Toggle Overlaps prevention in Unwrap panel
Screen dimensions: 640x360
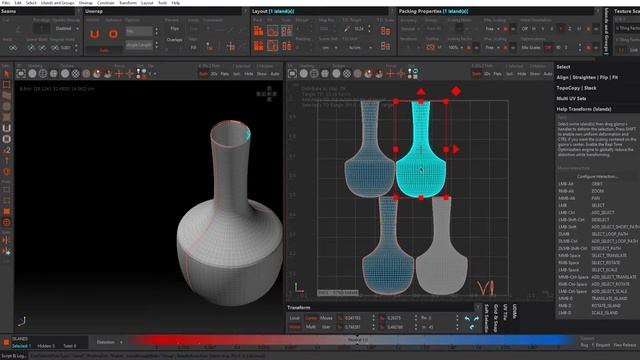click(175, 40)
